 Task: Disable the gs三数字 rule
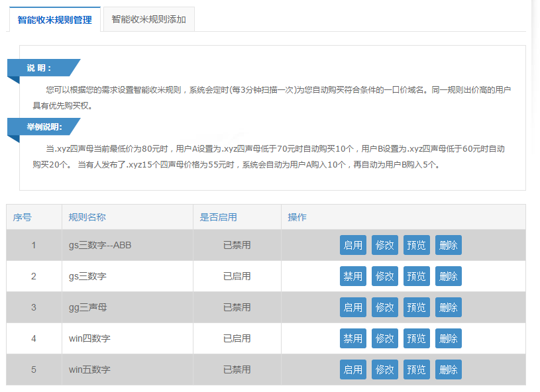pos(352,276)
